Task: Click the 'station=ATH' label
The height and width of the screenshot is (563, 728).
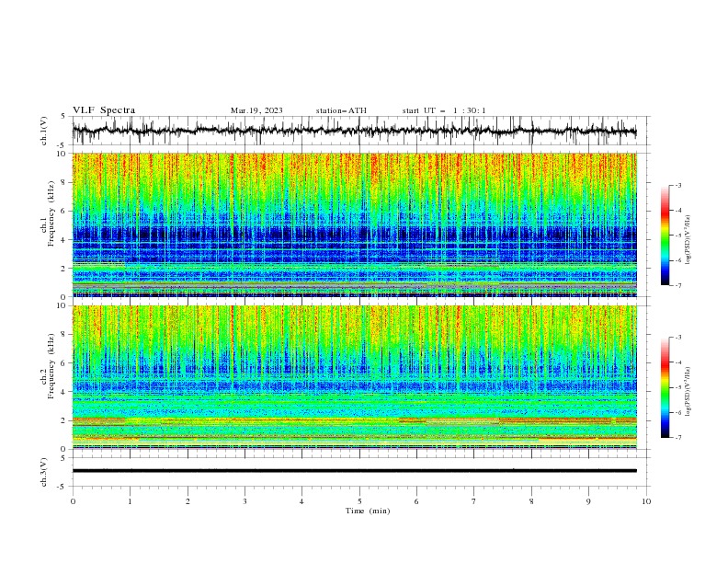Action: tap(341, 110)
